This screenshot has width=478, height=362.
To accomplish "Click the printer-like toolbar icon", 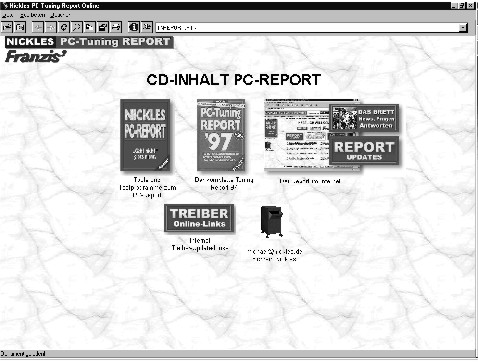I will coord(103,27).
